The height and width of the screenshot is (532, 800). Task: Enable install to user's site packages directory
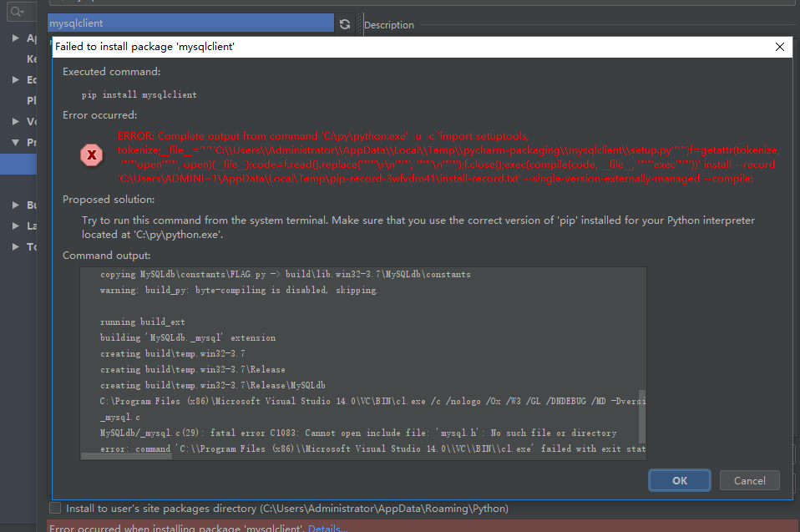pyautogui.click(x=55, y=508)
